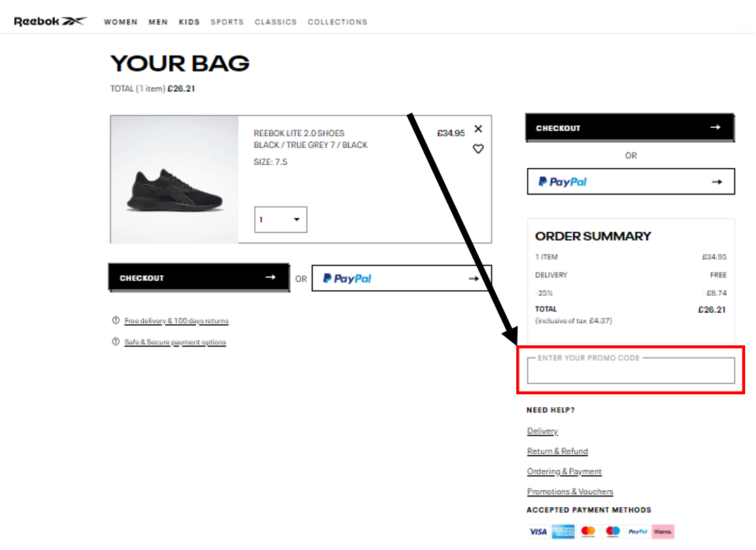Check out with PayPal
The image size is (756, 550).
click(x=630, y=181)
